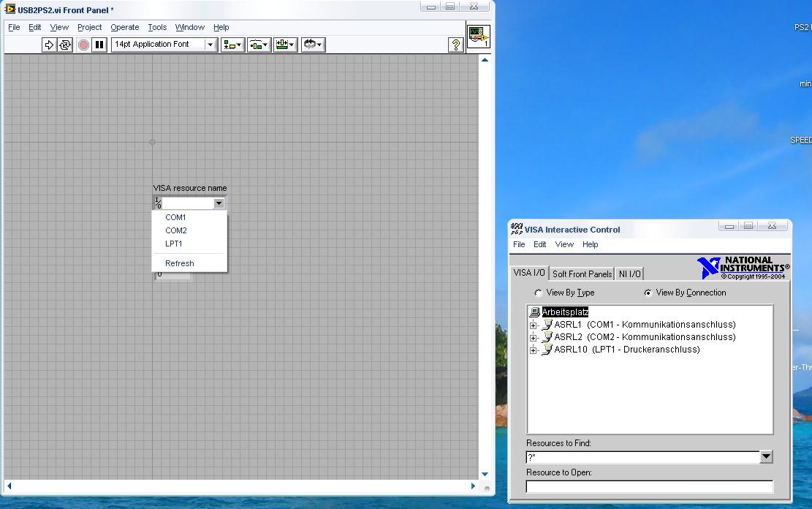
Task: Expand the ASRL2 COM2 tree node
Action: tap(533, 338)
